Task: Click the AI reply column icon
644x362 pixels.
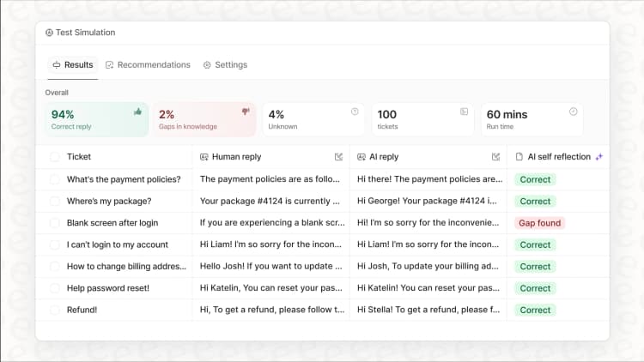Action: coord(361,157)
